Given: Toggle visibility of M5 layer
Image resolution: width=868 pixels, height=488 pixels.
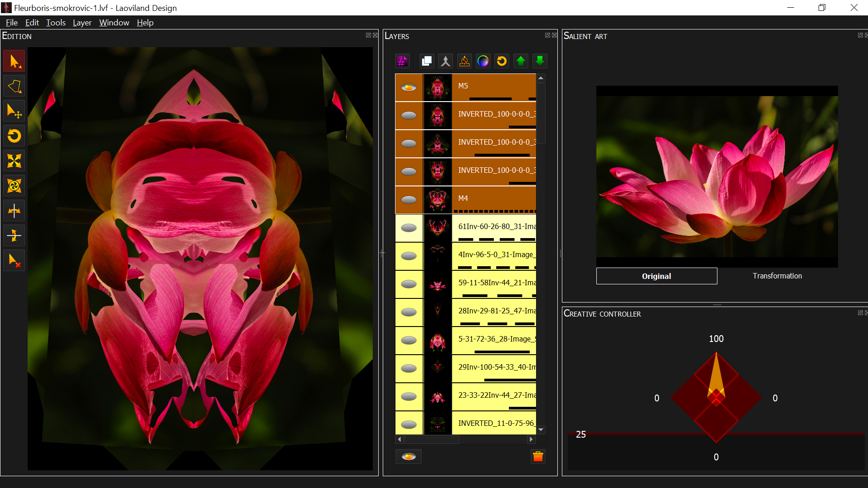Looking at the screenshot, I should point(409,87).
